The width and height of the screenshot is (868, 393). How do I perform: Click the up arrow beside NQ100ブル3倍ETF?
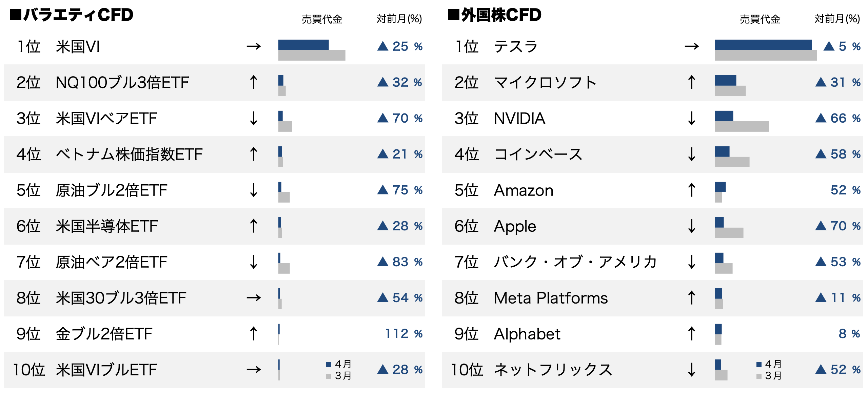click(x=254, y=82)
